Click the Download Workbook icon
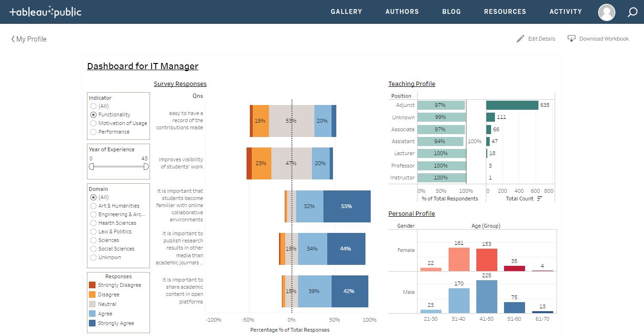 pyautogui.click(x=571, y=39)
